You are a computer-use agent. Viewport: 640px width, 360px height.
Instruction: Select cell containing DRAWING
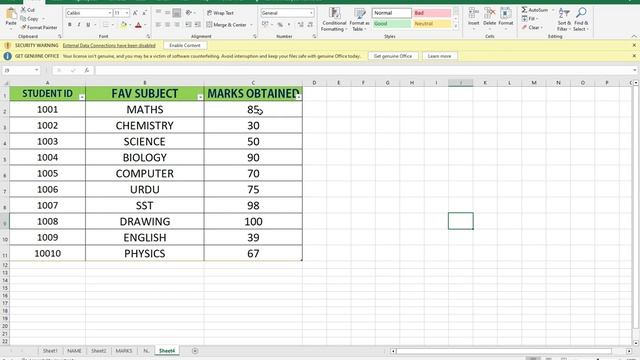click(x=144, y=221)
